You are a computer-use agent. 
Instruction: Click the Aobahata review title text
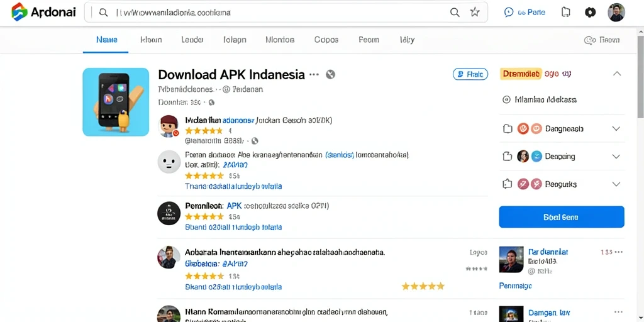click(x=285, y=252)
